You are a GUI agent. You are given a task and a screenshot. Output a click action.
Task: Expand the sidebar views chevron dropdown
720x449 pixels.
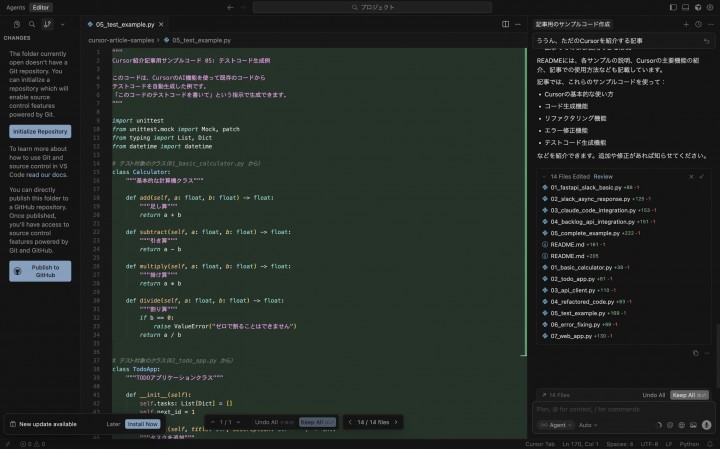62,23
